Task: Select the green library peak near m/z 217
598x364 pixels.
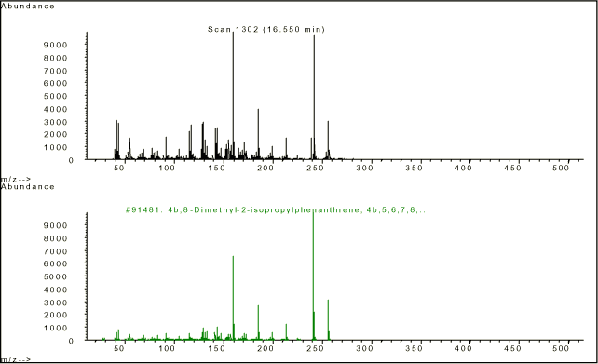Action: click(x=286, y=331)
